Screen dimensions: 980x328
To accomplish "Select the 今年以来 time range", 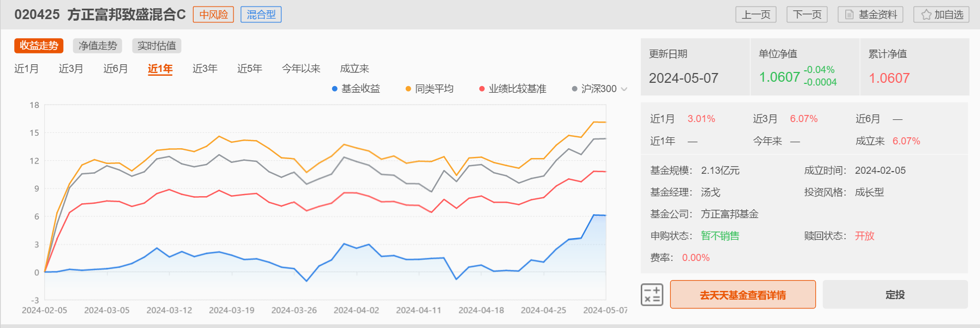I will click(301, 69).
